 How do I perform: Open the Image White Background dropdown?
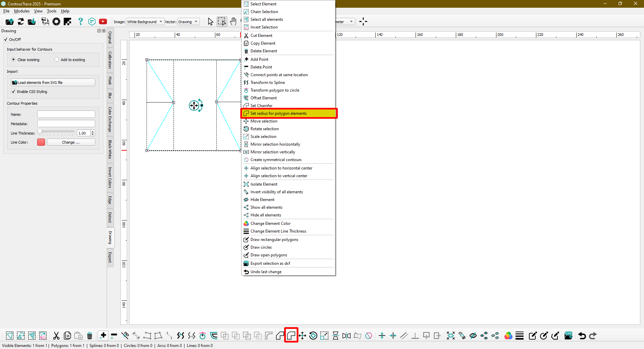[x=145, y=22]
